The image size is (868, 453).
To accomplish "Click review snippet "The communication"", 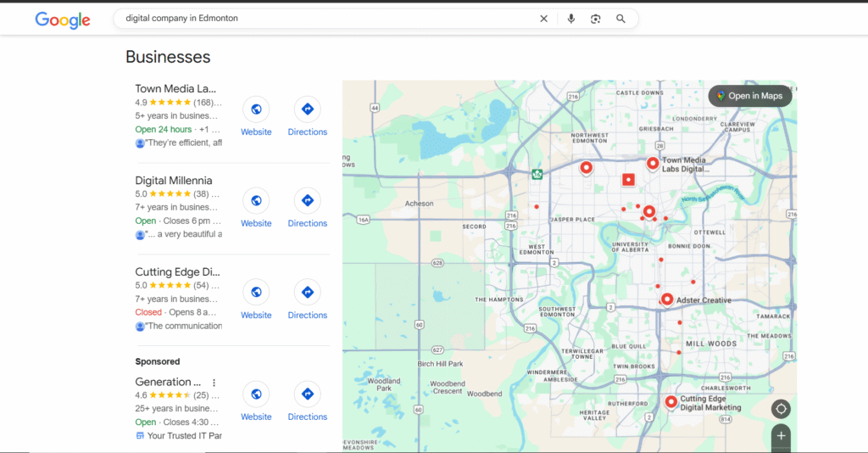I will (183, 327).
